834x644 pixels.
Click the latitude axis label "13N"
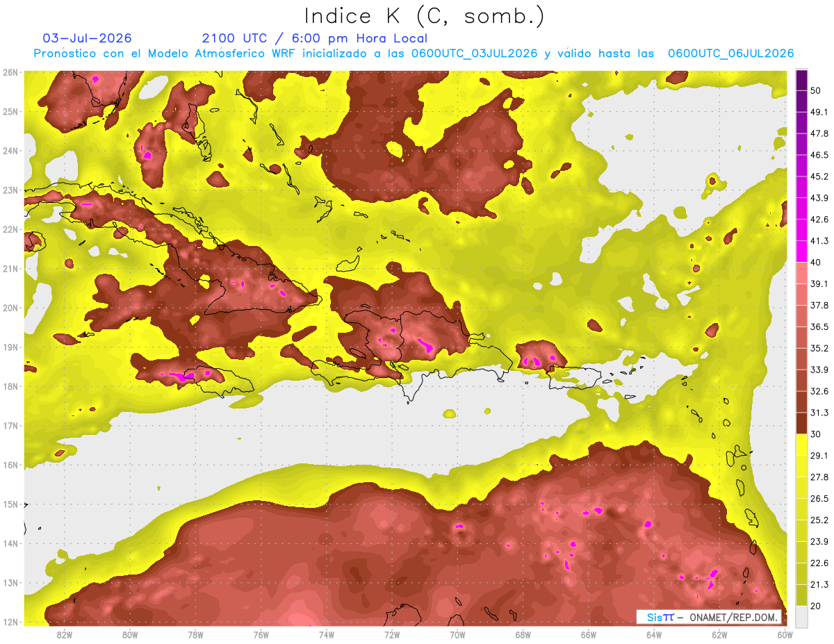point(10,583)
